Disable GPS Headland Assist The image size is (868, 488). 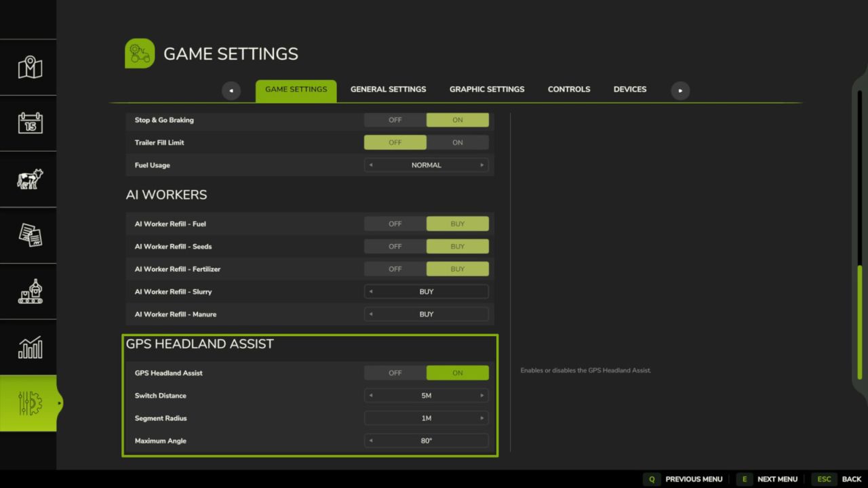(395, 373)
